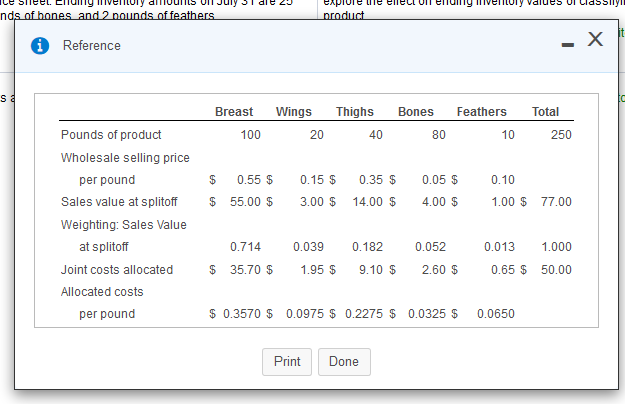Click Thighs sales value 14.00
Viewport: 625px width, 404px height.
click(368, 202)
